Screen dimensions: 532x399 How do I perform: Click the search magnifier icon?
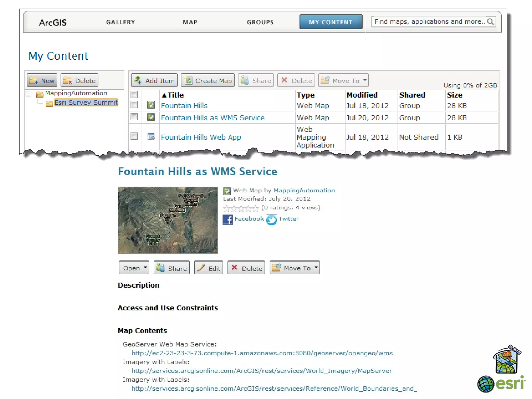pos(490,22)
